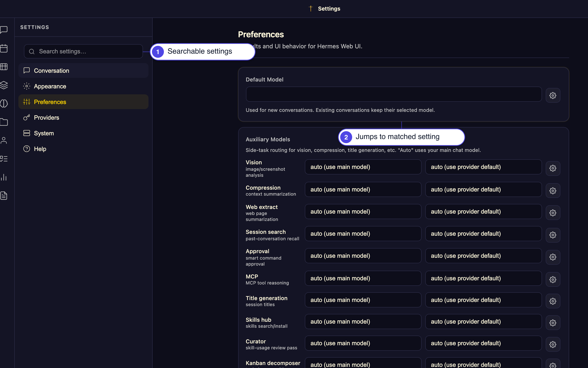Screen dimensions: 588x368
Task: Open the calendar icon in the left rail
Action: point(4,48)
